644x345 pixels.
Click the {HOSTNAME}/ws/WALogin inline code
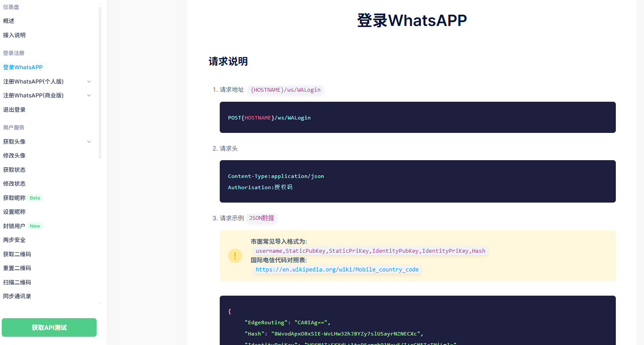[x=286, y=90]
